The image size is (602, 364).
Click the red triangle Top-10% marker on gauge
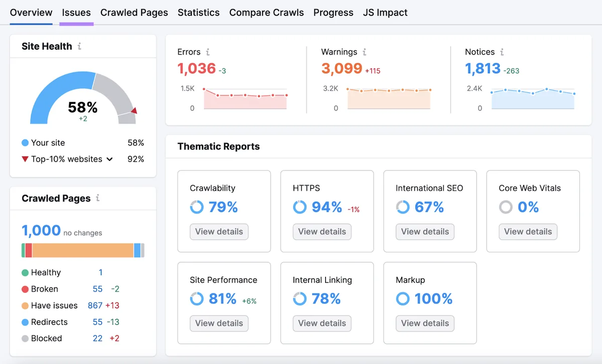(x=133, y=110)
